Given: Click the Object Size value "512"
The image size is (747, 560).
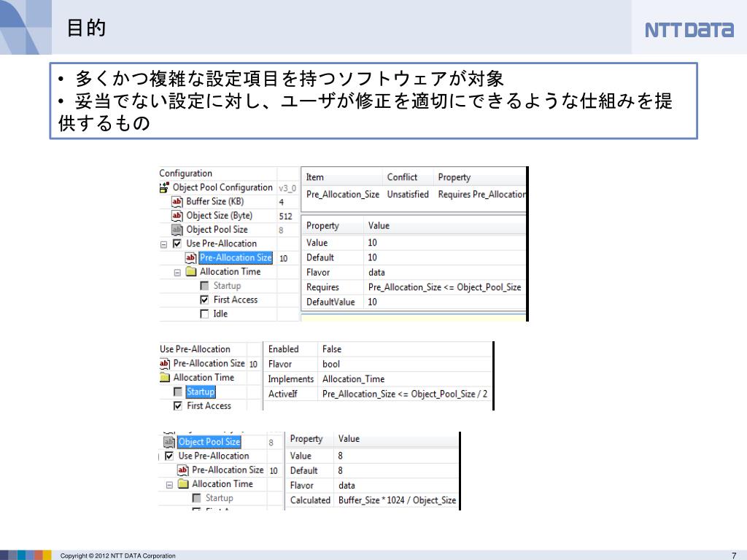Looking at the screenshot, I should [285, 216].
